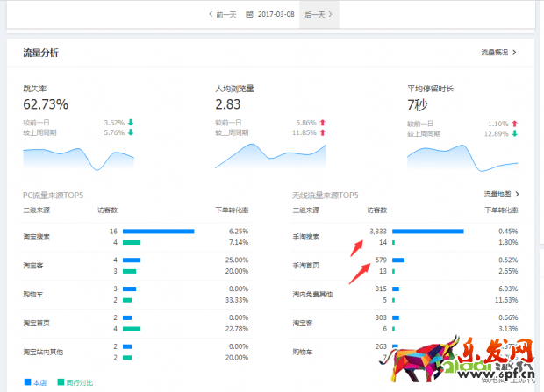Screen dimensions: 544x392
Task: Open the calendar icon date picker
Action: (249, 14)
